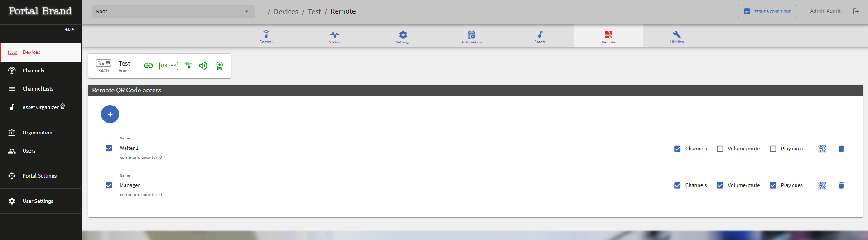Image resolution: width=868 pixels, height=240 pixels.
Task: Enable Volume/mute for Waiter 1
Action: tap(720, 149)
